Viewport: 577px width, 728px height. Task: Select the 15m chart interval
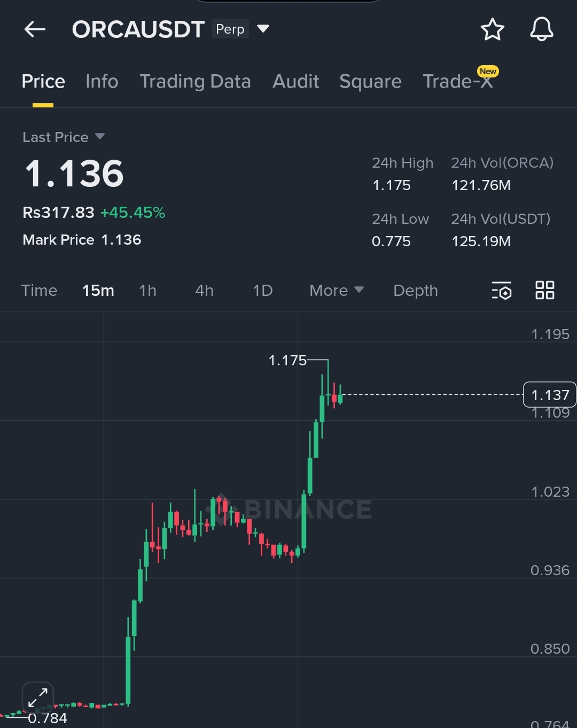click(x=98, y=290)
